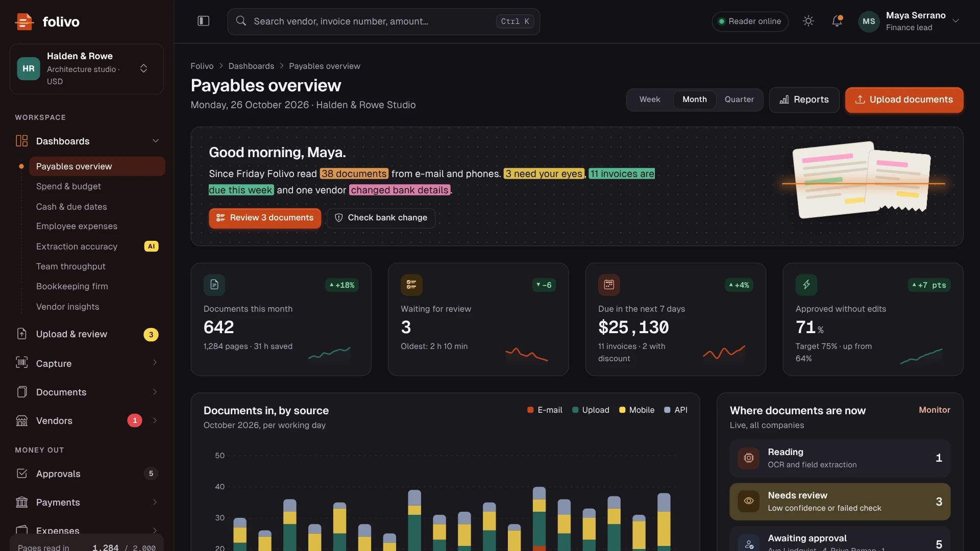The height and width of the screenshot is (551, 980).
Task: Expand the Documents menu chevron
Action: pos(155,392)
